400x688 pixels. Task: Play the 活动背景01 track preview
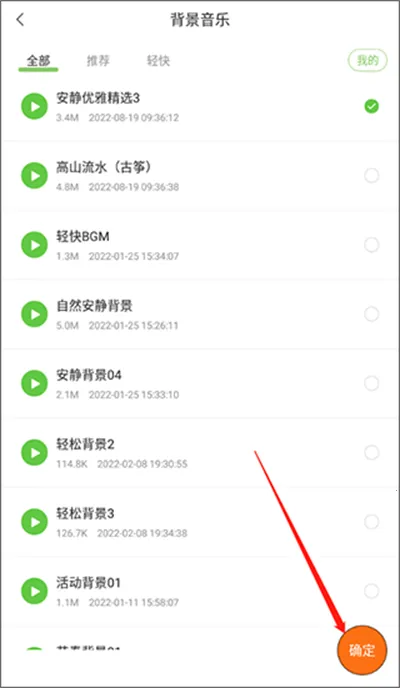(34, 591)
